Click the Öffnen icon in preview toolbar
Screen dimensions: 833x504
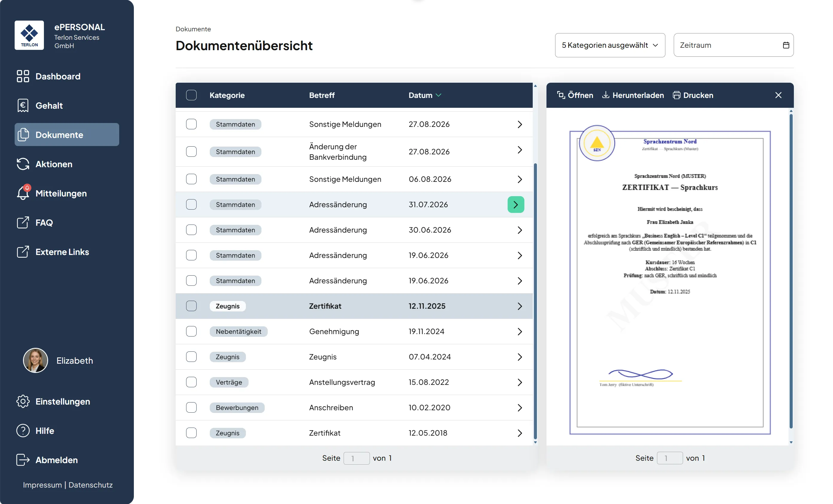(561, 95)
